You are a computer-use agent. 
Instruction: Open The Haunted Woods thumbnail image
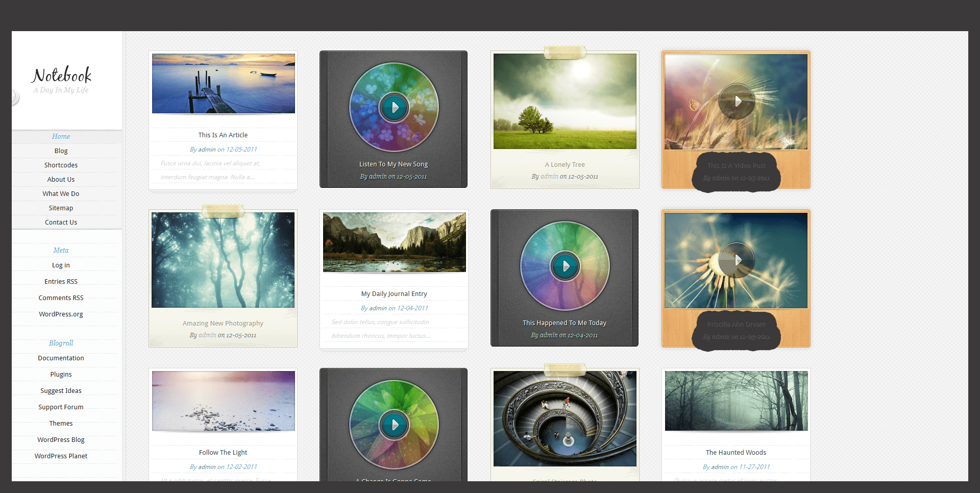(x=737, y=401)
